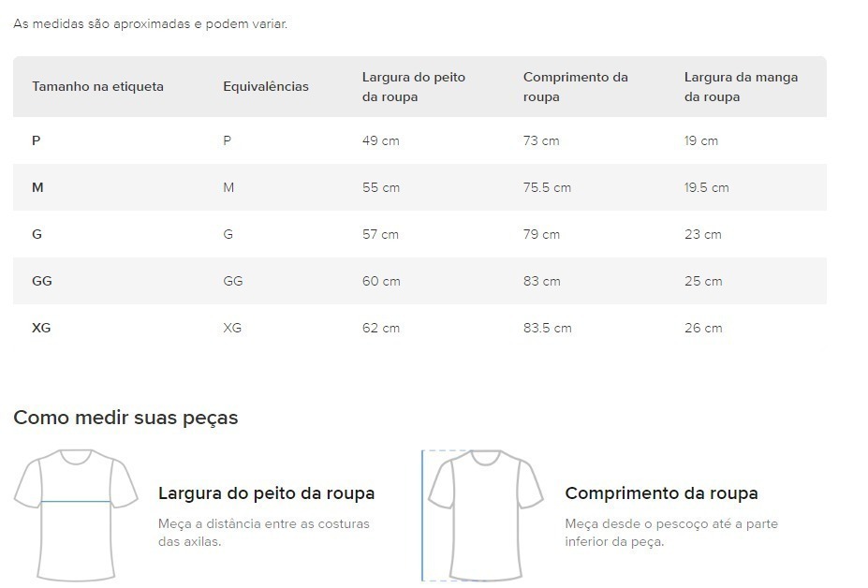Click the 'Largura da manga da roupa' header
Viewport: 868px width, 588px height.
[x=741, y=87]
